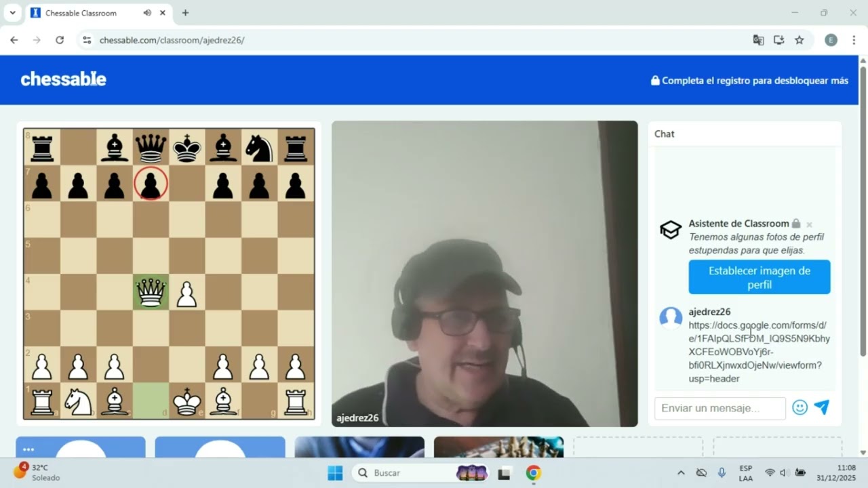868x488 pixels.
Task: Click ajedrez26's avatar icon in chat
Action: [671, 318]
